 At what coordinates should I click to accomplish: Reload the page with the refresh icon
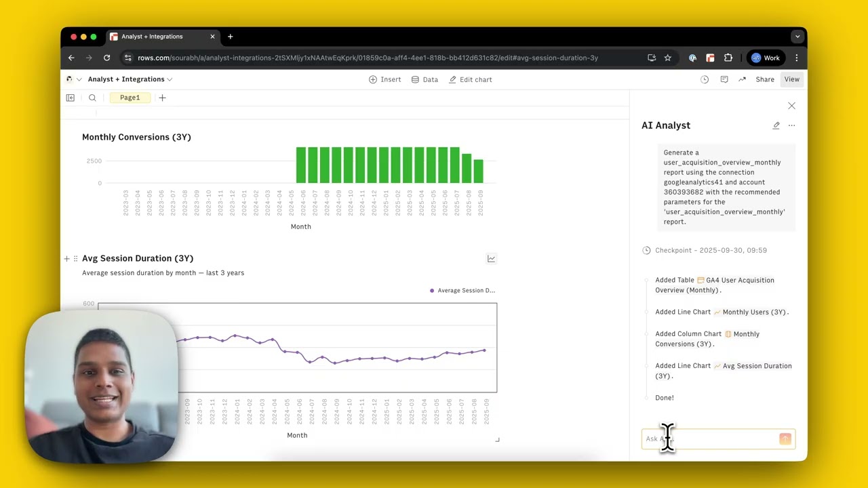click(106, 58)
